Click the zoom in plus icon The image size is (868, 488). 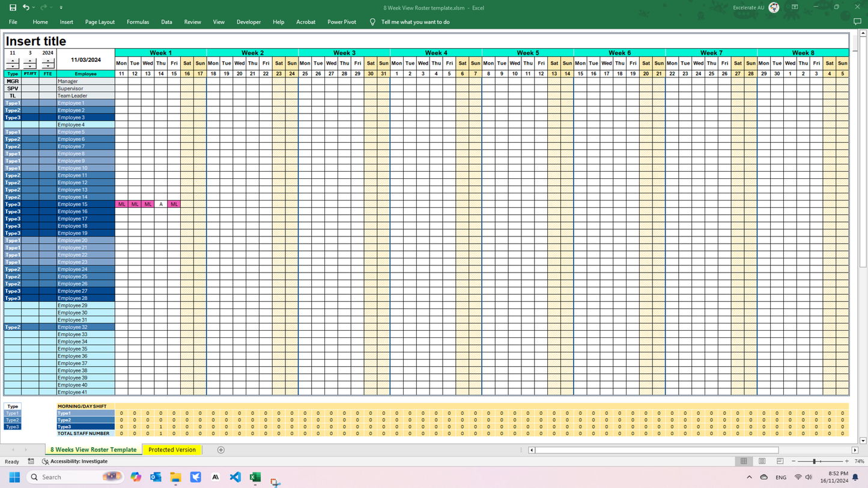coord(847,462)
